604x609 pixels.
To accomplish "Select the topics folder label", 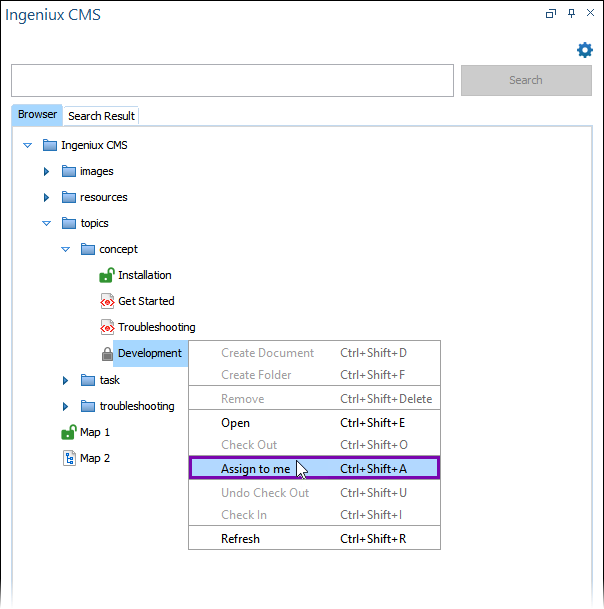I will 94,223.
